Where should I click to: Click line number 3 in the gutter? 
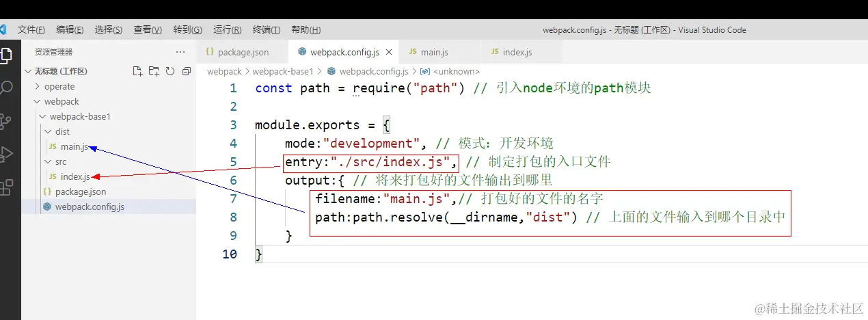point(233,124)
